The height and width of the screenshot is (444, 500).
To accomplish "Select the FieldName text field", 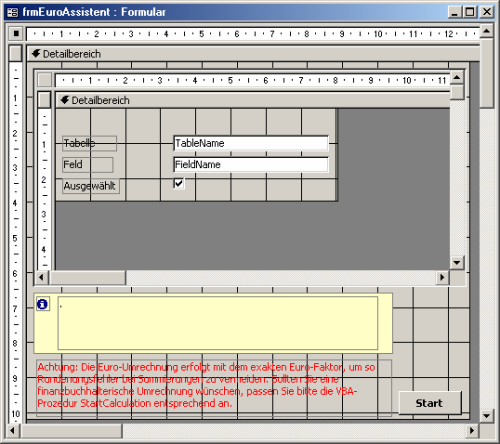I will 251,165.
